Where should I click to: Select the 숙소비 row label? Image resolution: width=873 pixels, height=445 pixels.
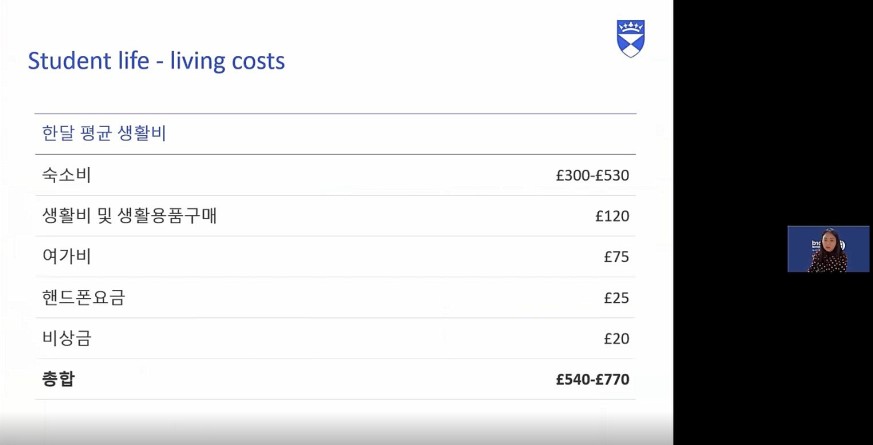click(x=66, y=175)
